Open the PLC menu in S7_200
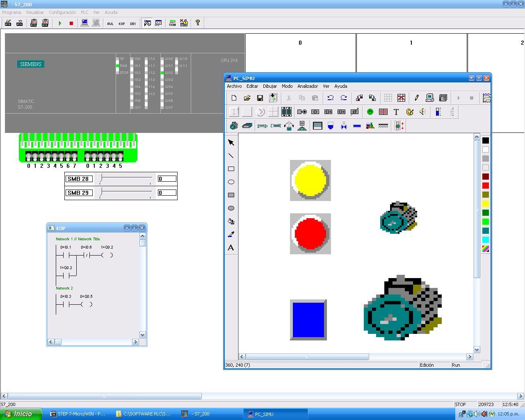The width and height of the screenshot is (525, 420). pos(84,12)
